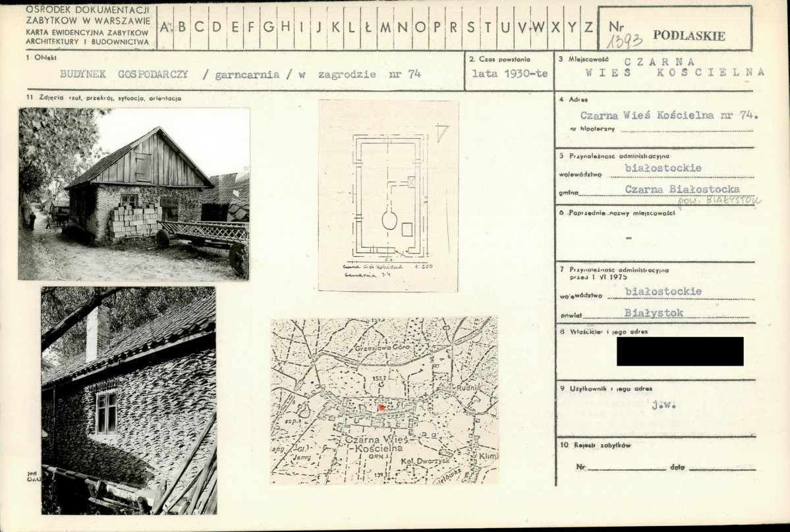Choose letter Ł in the alphabet index

(x=367, y=27)
